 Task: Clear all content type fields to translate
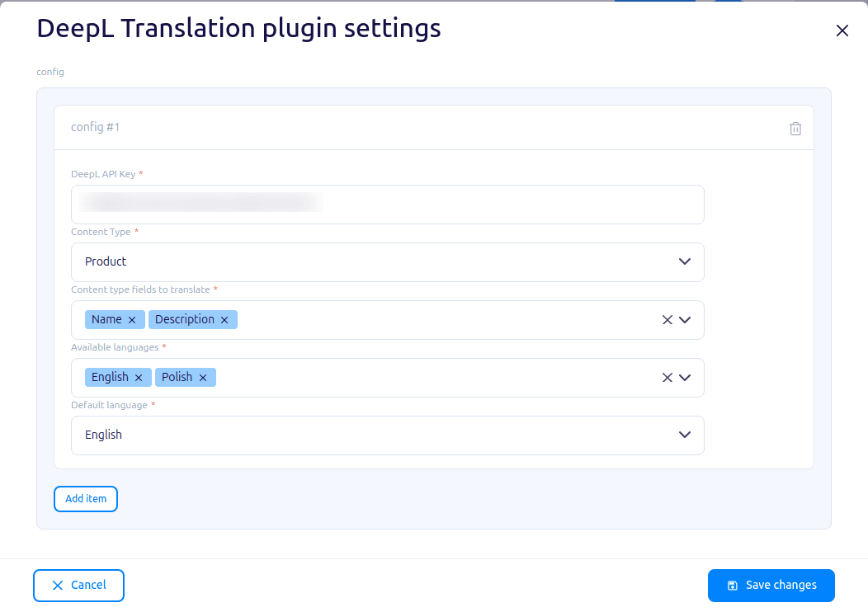point(667,320)
